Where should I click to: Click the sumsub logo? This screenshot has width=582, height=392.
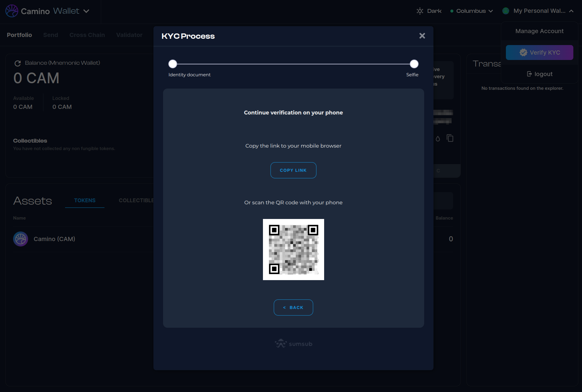[293, 344]
